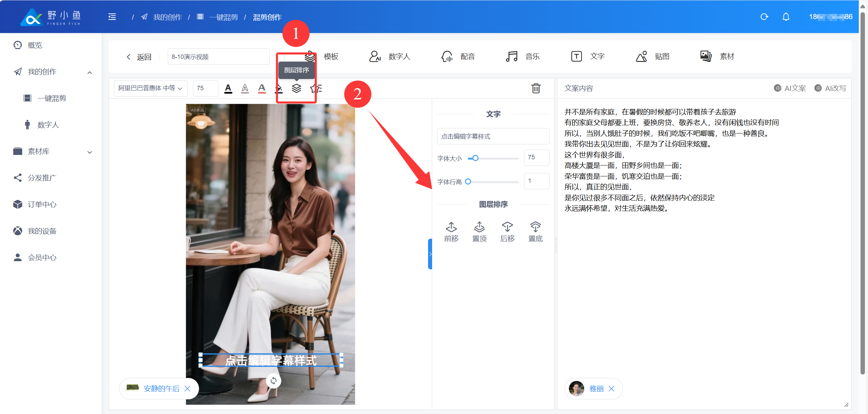Click the 字体大小 slider handle
Viewport: 868px width, 414px height.
(x=475, y=158)
